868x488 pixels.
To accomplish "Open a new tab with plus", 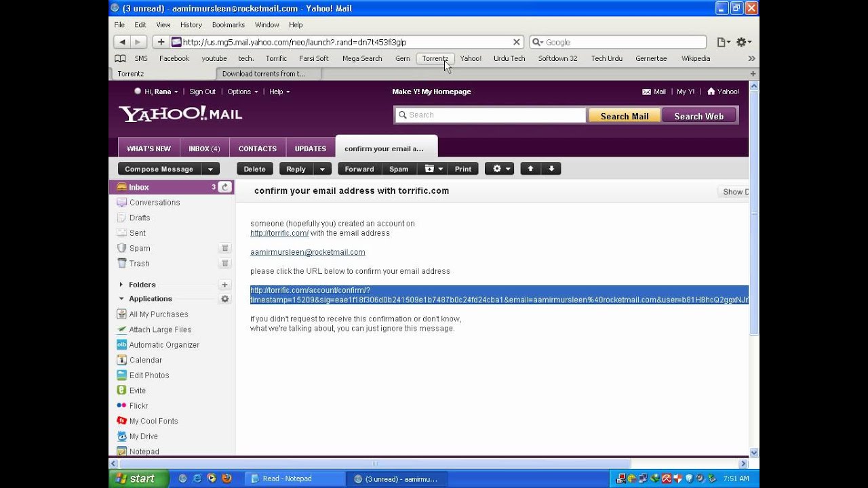I will click(753, 73).
